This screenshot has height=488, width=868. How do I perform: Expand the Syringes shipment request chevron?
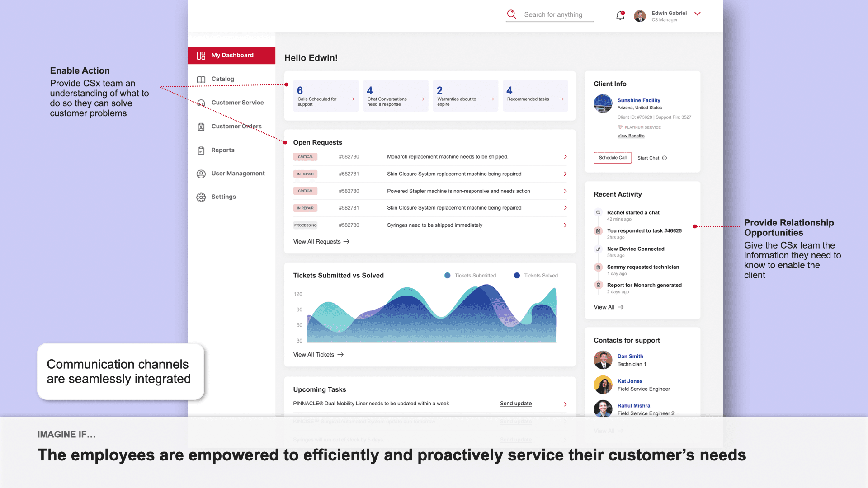point(565,225)
